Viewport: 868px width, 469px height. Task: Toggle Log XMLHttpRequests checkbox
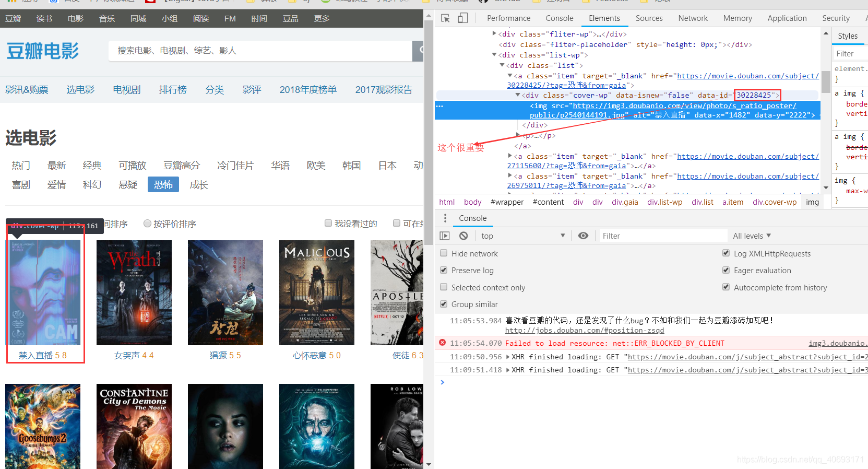(726, 253)
